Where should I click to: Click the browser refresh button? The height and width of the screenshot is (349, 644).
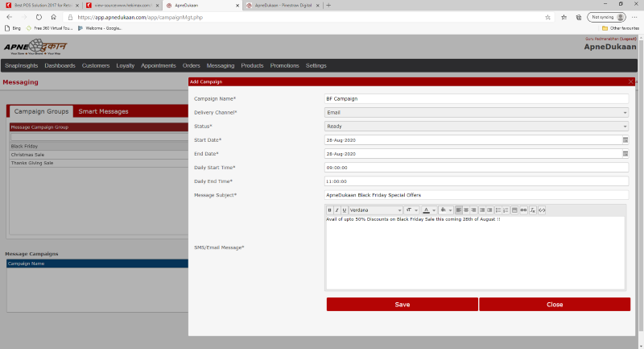[39, 17]
